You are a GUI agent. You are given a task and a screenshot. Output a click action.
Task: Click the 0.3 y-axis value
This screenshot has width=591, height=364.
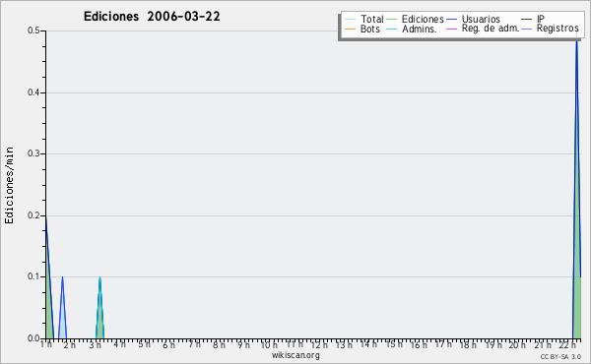33,153
